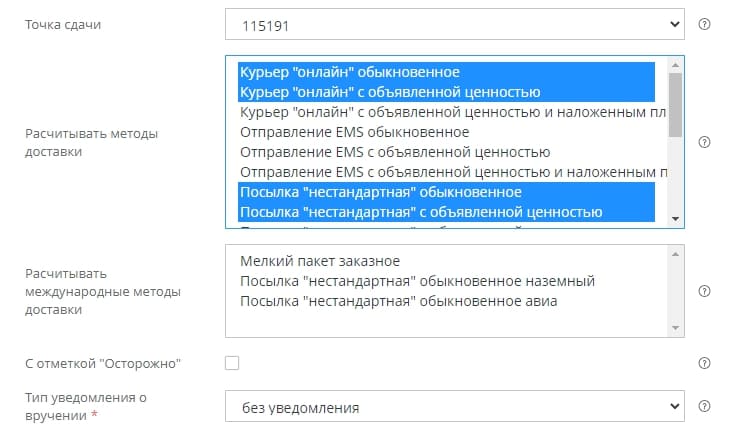The width and height of the screenshot is (740, 433).
Task: Enable the С отметкой "Осторожно" checkbox
Action: pyautogui.click(x=232, y=363)
